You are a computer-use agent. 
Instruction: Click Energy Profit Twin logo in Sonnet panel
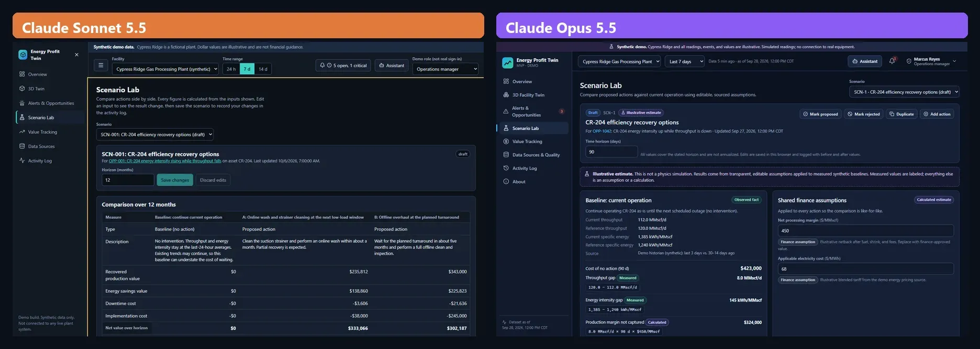pyautogui.click(x=23, y=54)
